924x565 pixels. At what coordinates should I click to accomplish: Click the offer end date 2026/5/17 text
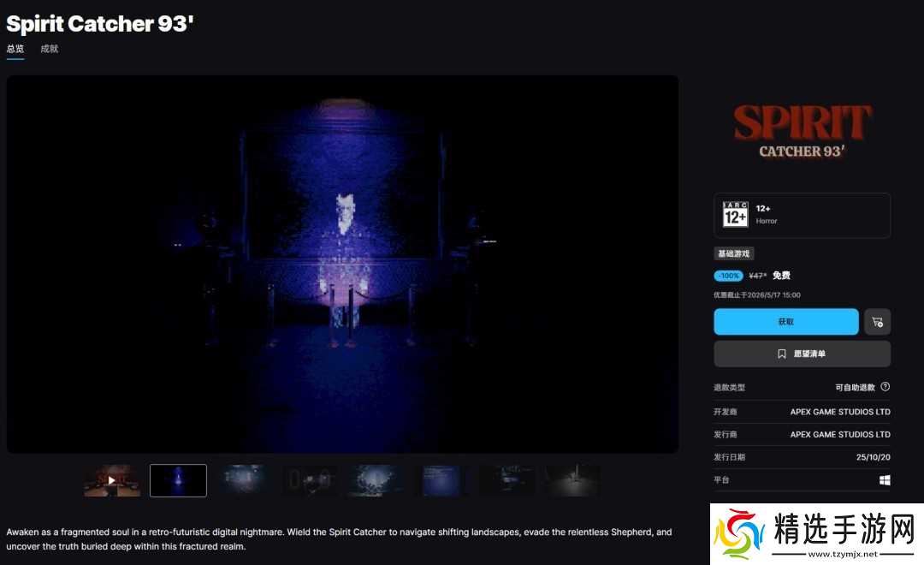757,294
